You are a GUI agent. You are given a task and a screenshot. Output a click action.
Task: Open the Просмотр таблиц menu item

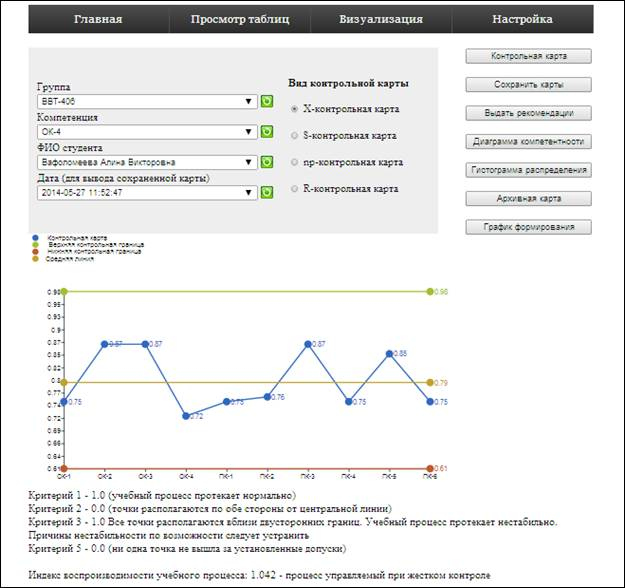click(240, 19)
